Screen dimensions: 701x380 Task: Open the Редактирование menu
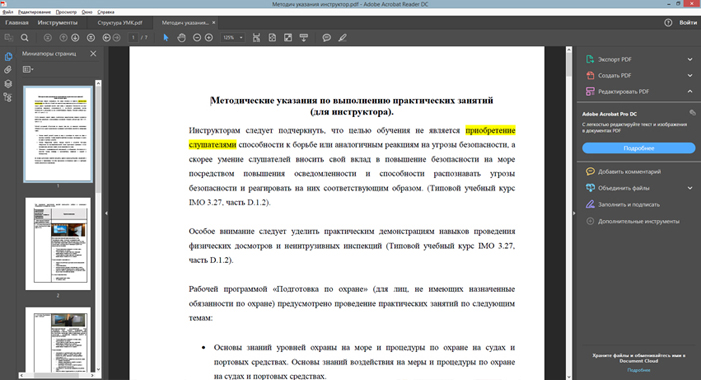(34, 12)
